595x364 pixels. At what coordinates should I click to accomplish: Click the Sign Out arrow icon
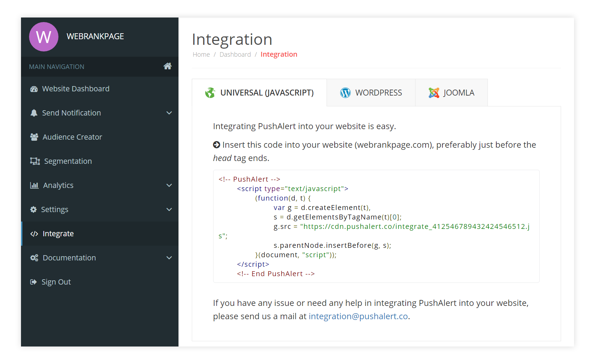[x=34, y=282]
